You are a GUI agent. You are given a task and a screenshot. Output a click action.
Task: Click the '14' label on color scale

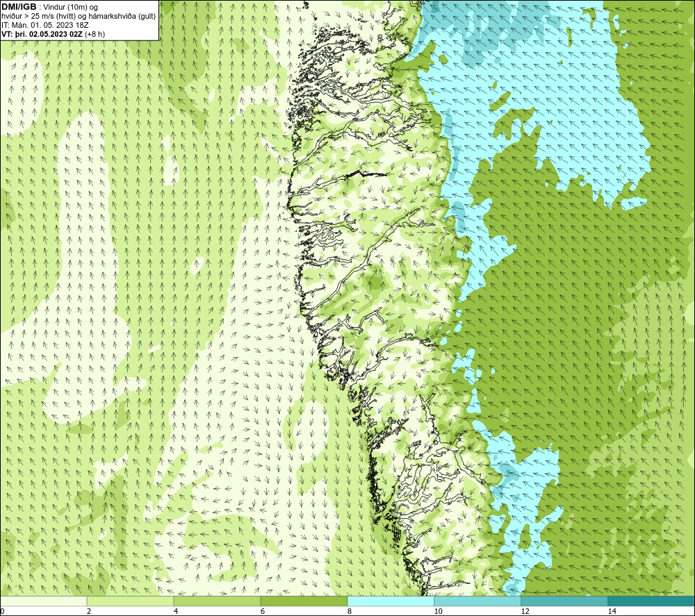612,611
